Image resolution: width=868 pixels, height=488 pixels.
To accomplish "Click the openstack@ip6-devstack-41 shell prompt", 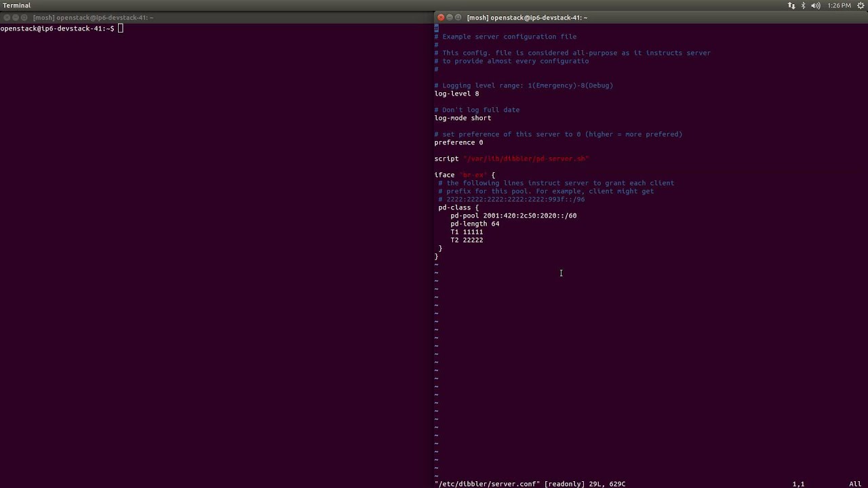I will [57, 28].
